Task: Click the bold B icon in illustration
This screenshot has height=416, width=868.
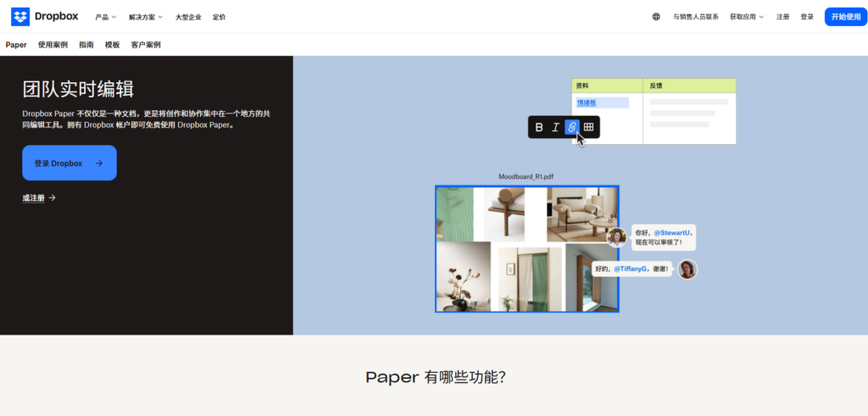Action: [538, 127]
